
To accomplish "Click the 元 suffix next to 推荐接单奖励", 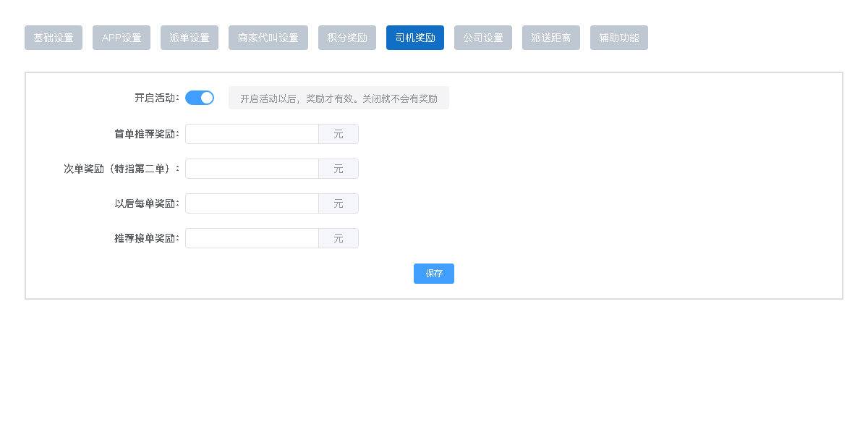I will pos(338,238).
